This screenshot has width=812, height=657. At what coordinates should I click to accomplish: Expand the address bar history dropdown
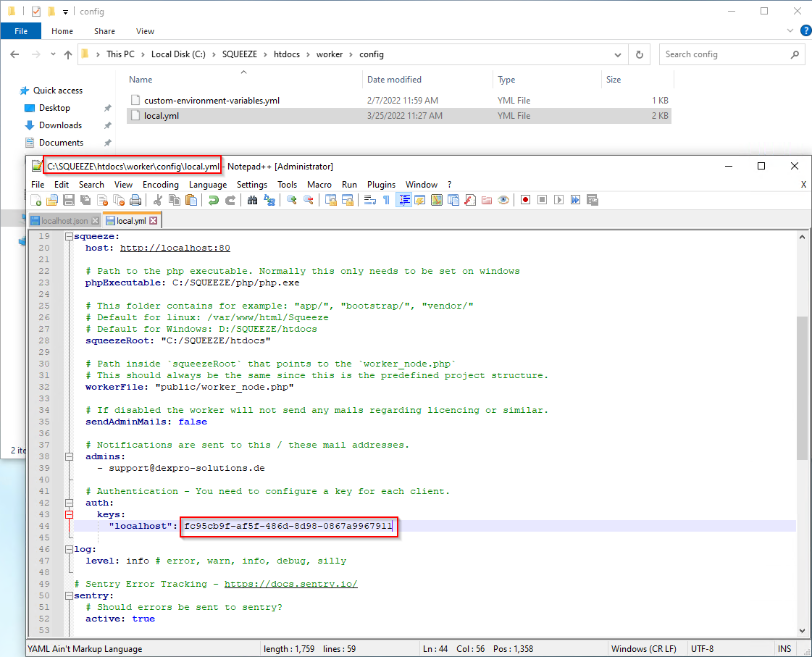point(617,54)
